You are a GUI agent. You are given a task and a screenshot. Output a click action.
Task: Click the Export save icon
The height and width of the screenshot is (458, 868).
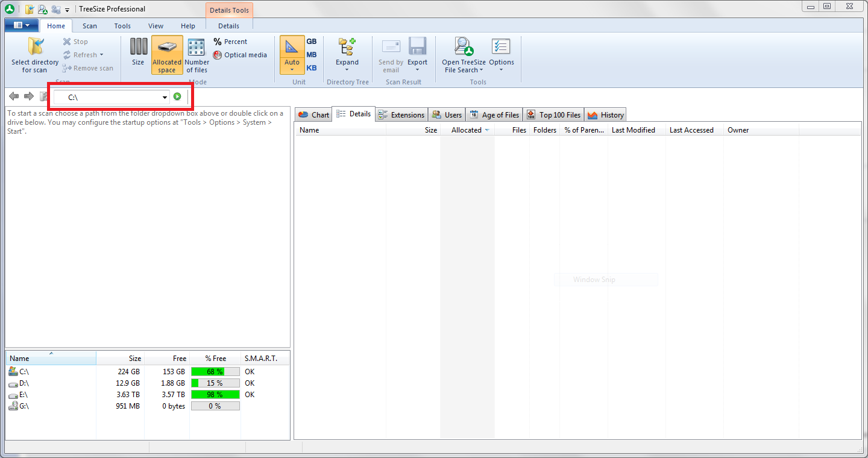[x=417, y=48]
